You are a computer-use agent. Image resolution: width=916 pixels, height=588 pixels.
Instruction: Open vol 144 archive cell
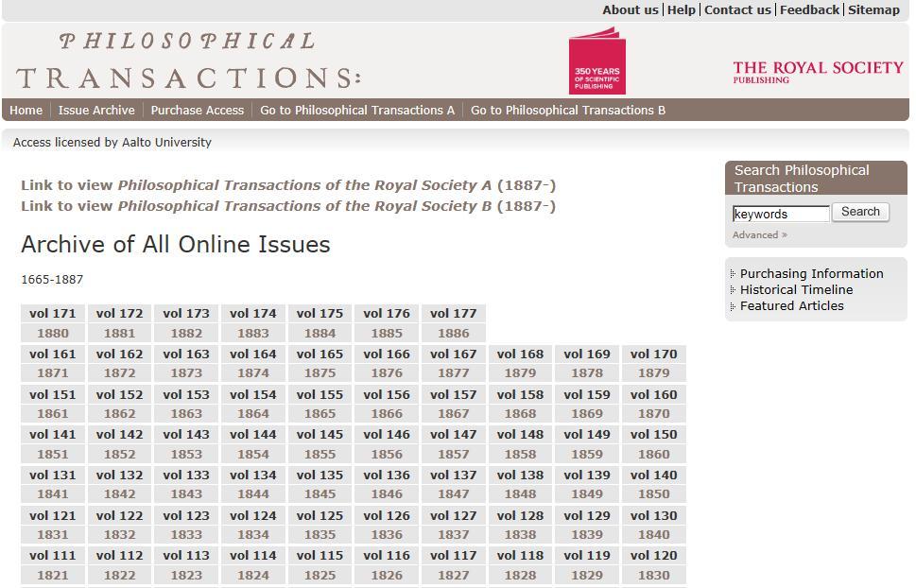[253, 435]
